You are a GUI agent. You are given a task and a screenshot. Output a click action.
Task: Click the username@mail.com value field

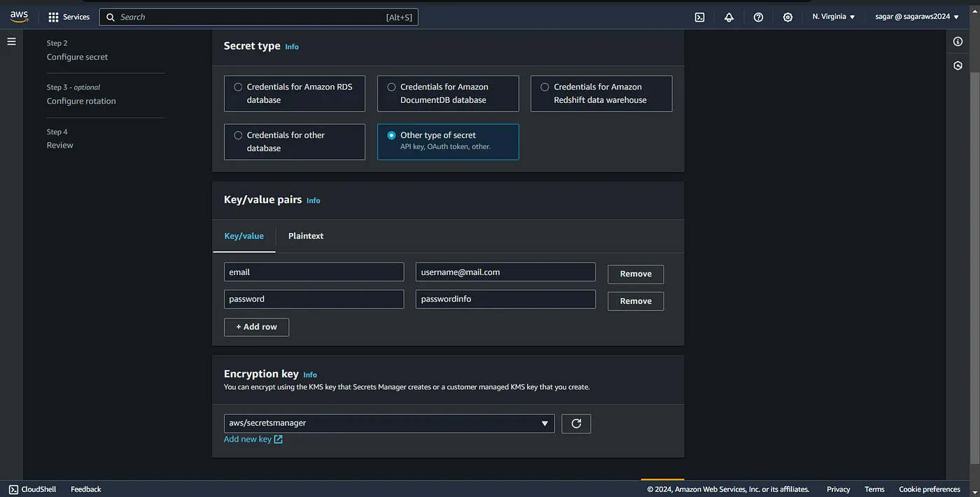click(x=505, y=272)
